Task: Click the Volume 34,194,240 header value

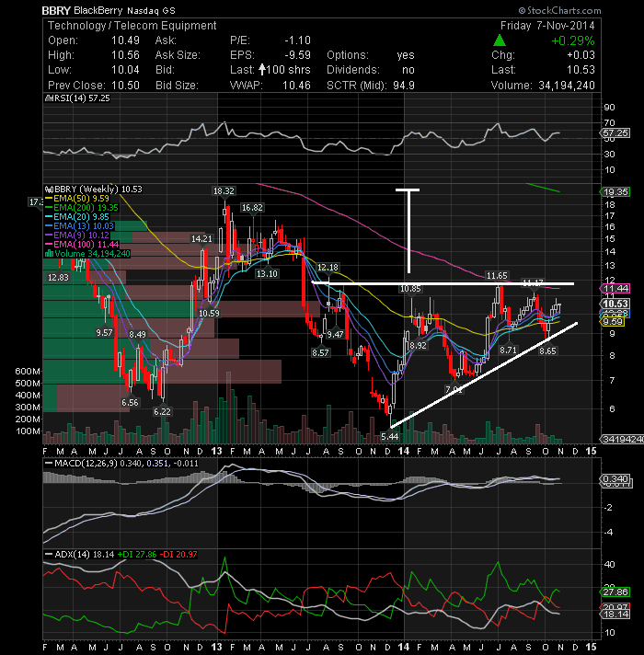Action: tap(567, 85)
